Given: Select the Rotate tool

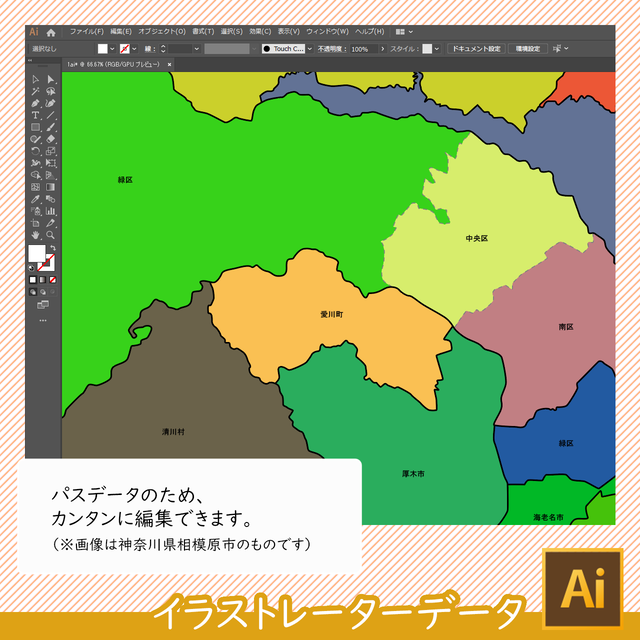Looking at the screenshot, I should point(36,151).
